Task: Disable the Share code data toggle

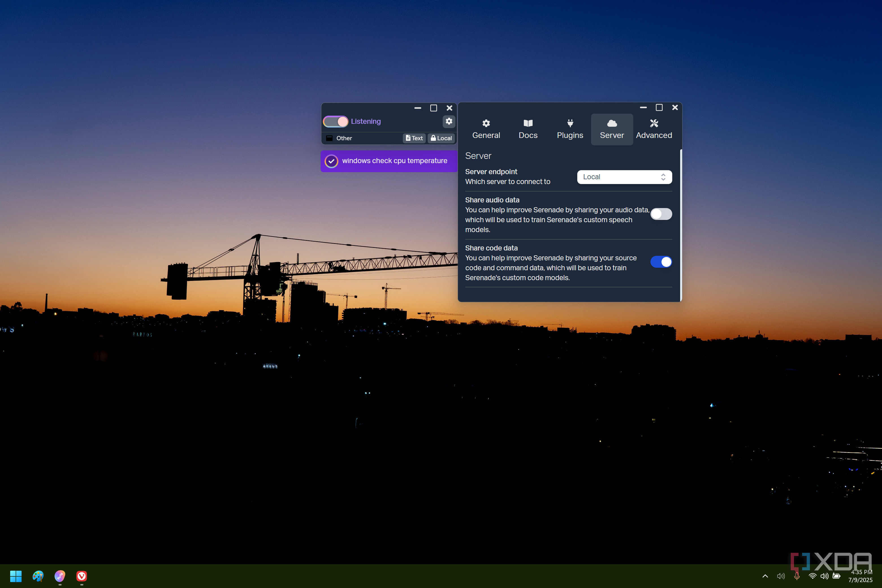Action: point(661,262)
